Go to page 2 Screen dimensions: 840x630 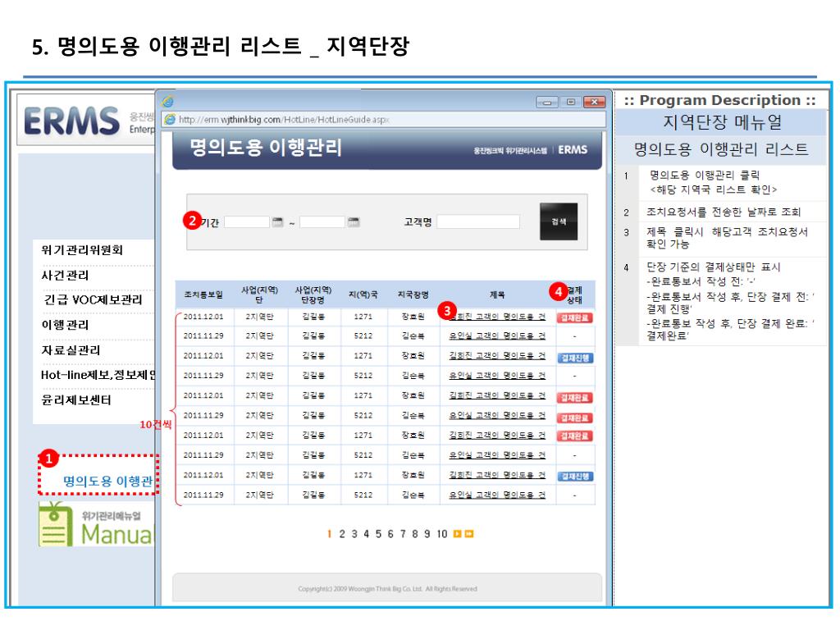pos(342,534)
